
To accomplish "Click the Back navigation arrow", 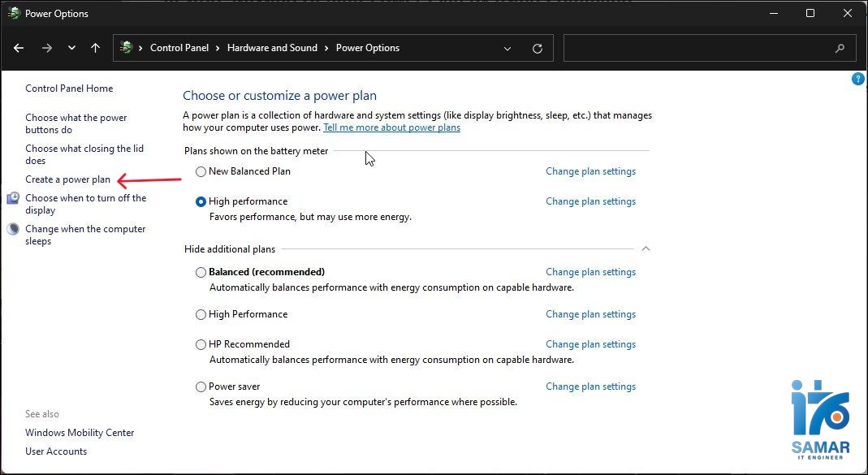I will (x=19, y=48).
